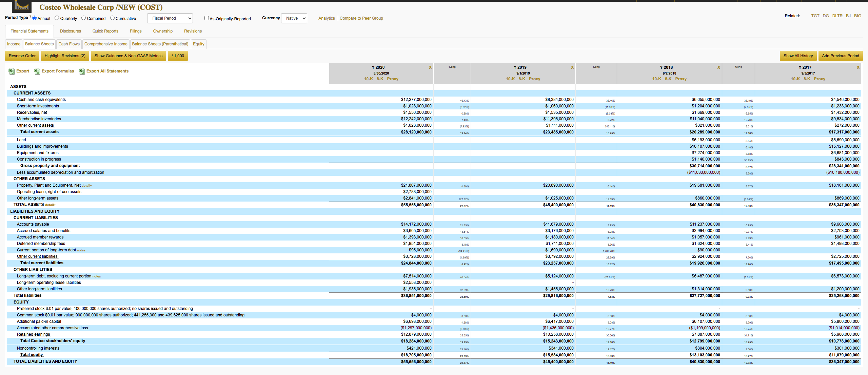
Task: Click the Export All Statements icon
Action: pos(82,71)
